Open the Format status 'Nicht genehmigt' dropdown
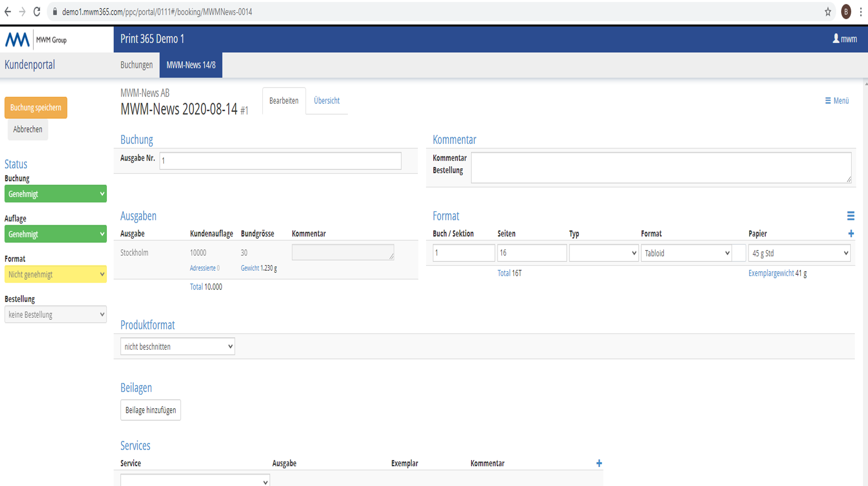This screenshot has height=486, width=868. (x=55, y=274)
